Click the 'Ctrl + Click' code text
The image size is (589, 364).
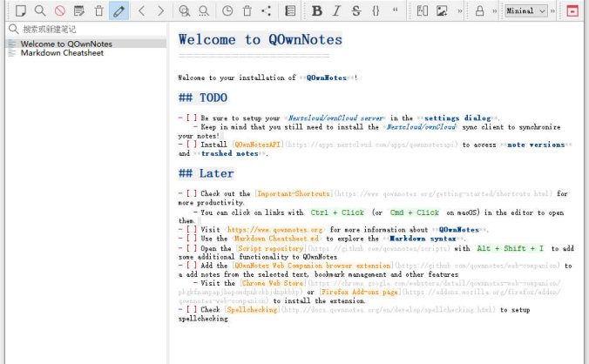pyautogui.click(x=337, y=212)
